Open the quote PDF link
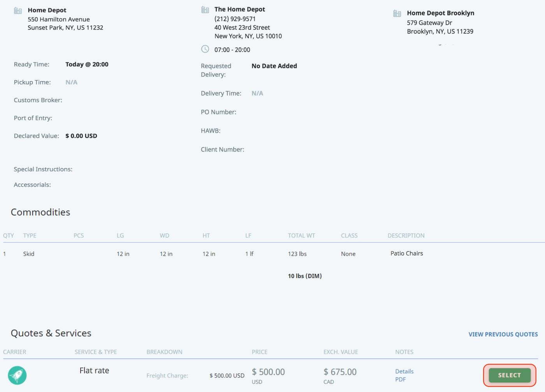Viewport: 545px width, 392px height. 400,380
